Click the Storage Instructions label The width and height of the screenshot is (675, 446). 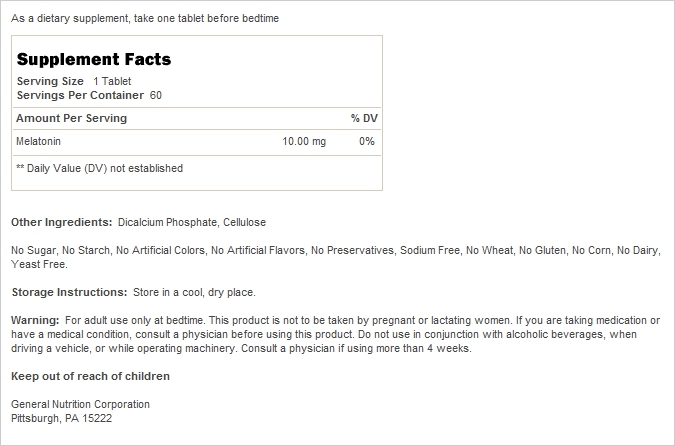click(69, 292)
